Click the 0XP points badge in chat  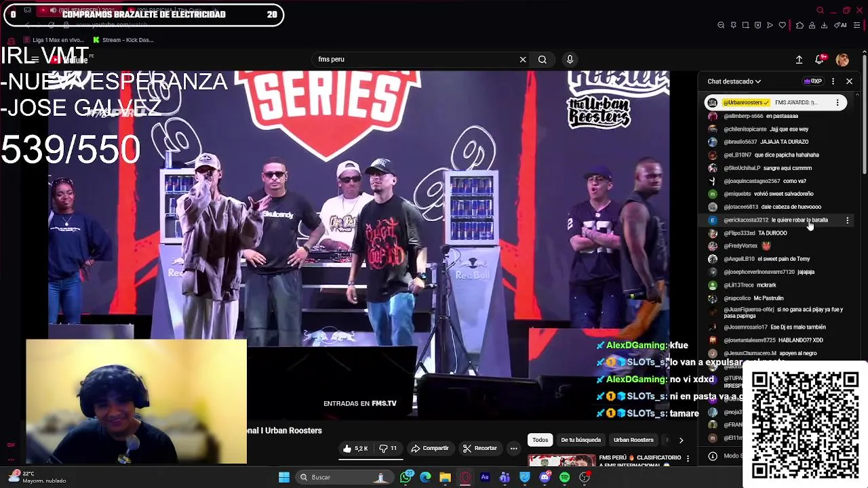click(812, 81)
